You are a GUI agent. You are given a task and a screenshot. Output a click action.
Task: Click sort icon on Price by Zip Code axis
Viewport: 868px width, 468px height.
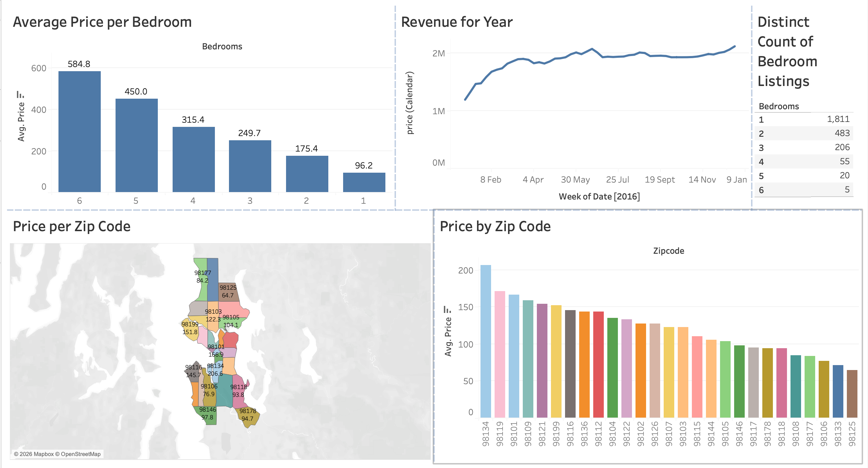(x=447, y=309)
